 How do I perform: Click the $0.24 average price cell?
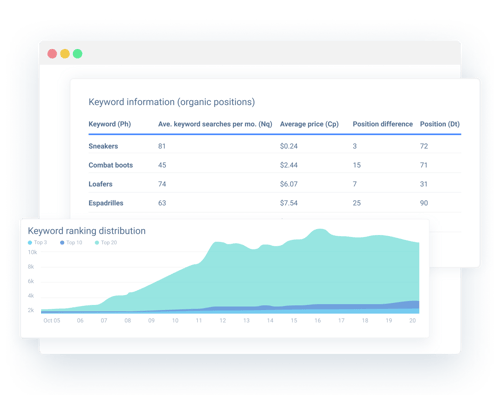289,146
